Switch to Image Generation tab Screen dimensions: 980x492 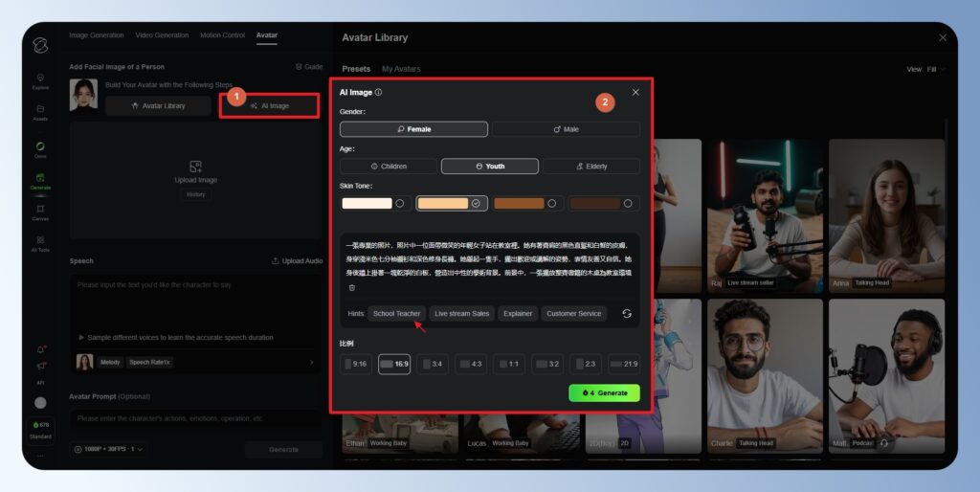pyautogui.click(x=97, y=35)
